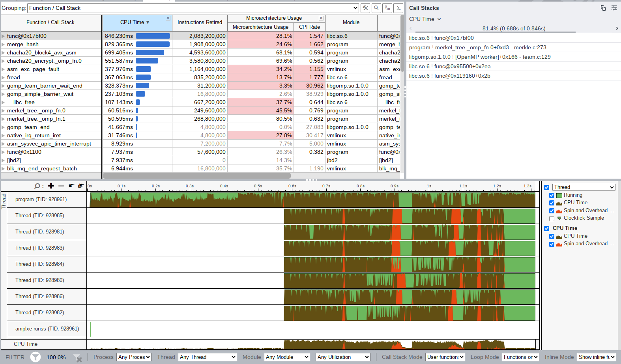Zoom in on timeline with plus icon

(x=51, y=186)
